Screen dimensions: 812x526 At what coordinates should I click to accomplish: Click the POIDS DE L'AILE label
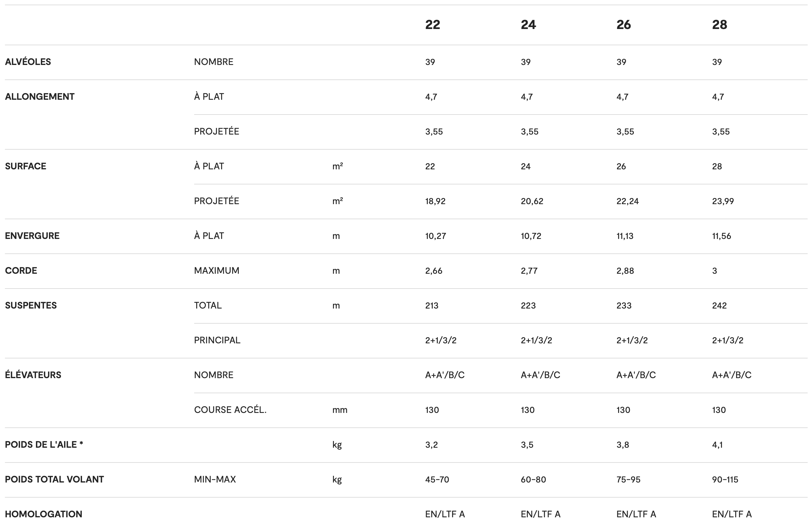tap(44, 445)
